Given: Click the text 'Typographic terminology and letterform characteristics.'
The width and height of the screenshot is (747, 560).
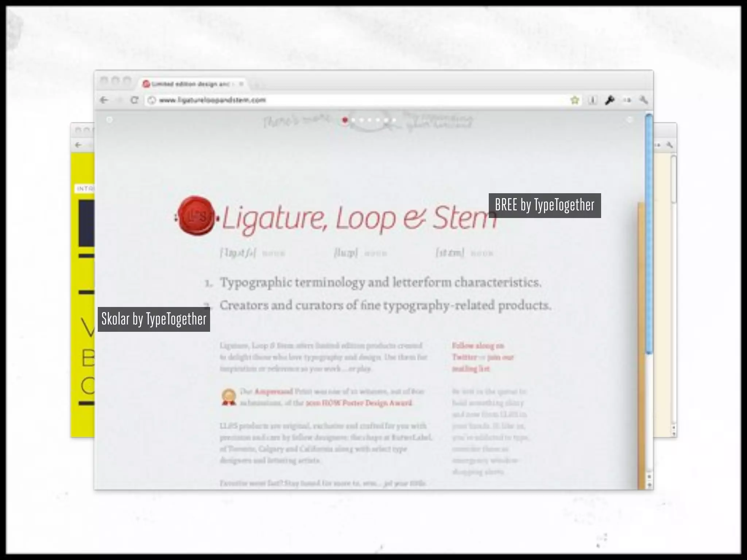Looking at the screenshot, I should point(381,283).
